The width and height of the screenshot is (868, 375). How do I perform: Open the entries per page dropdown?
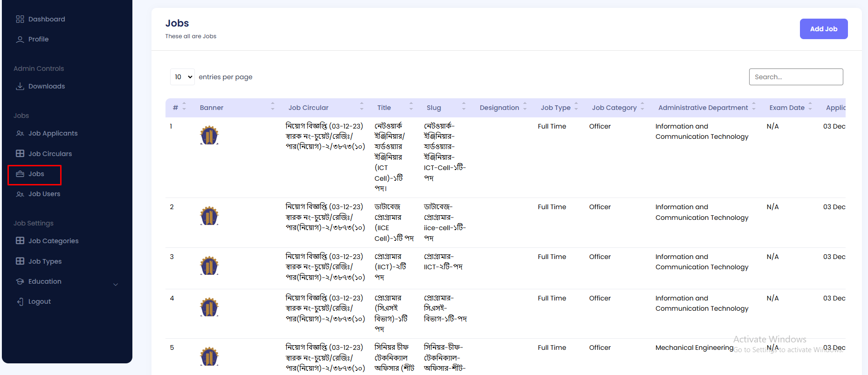182,77
